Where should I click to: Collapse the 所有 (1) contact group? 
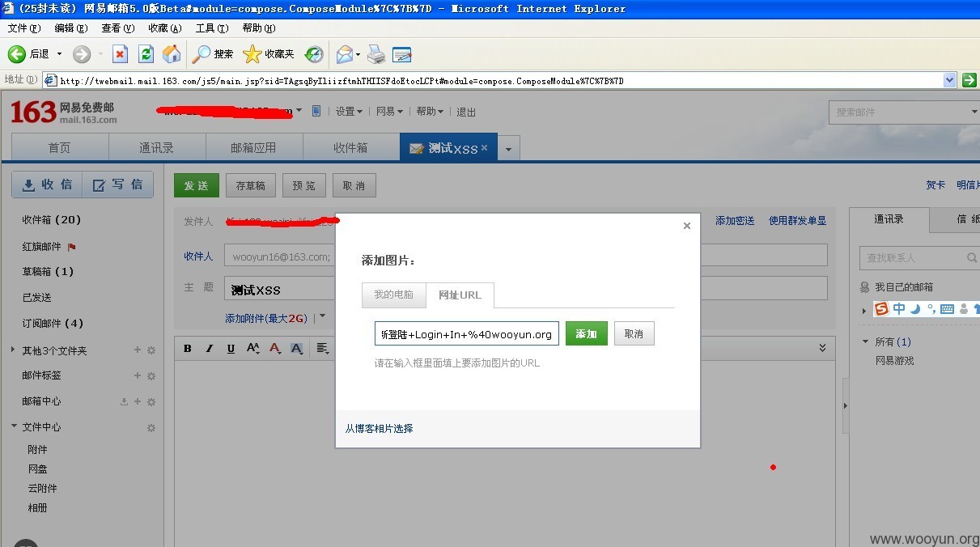pos(865,341)
